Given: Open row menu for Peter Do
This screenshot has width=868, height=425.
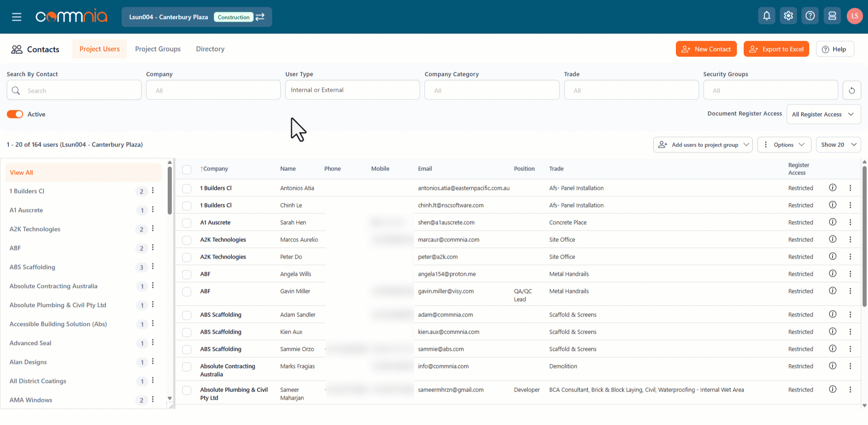Looking at the screenshot, I should coord(850,257).
